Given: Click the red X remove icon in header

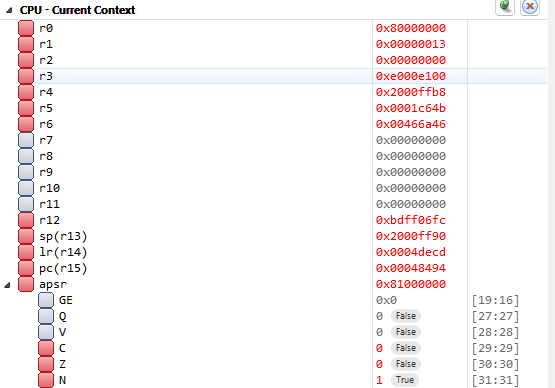Looking at the screenshot, I should 530,6.
